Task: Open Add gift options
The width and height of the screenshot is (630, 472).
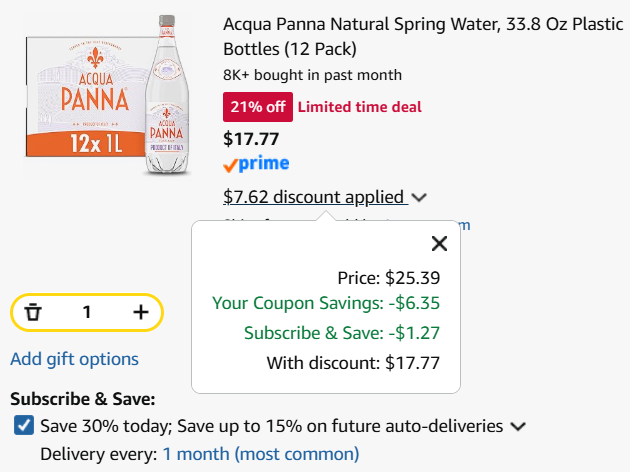Action: (x=74, y=359)
